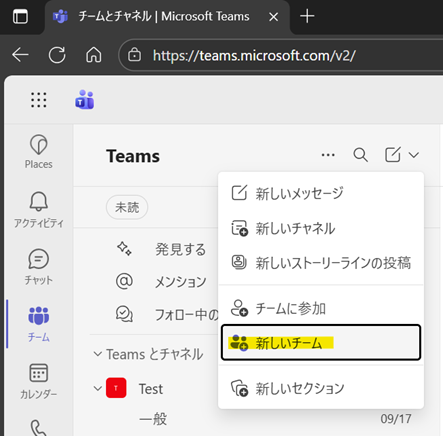Collapse the Test team chevron
Screen dimensions: 443x436
[x=97, y=388]
